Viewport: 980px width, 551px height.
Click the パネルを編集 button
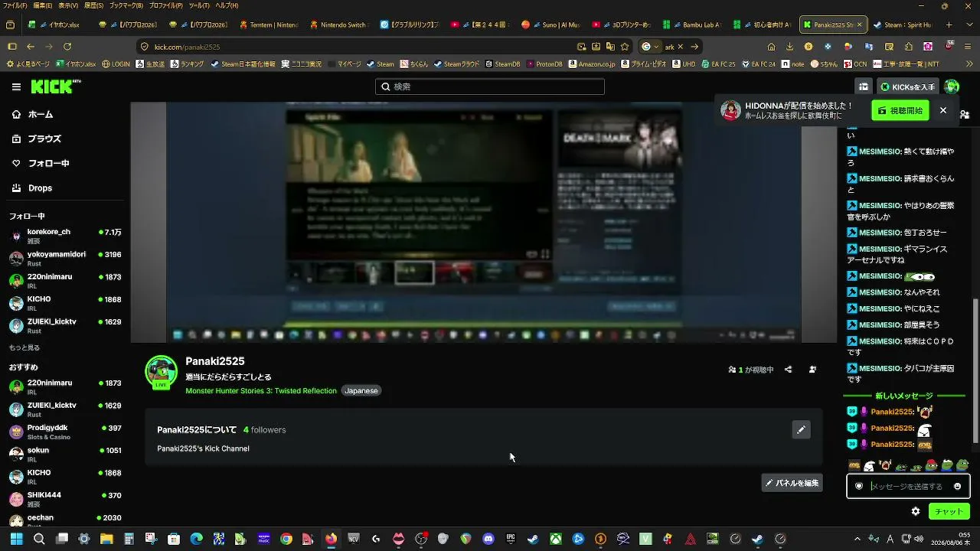(792, 483)
